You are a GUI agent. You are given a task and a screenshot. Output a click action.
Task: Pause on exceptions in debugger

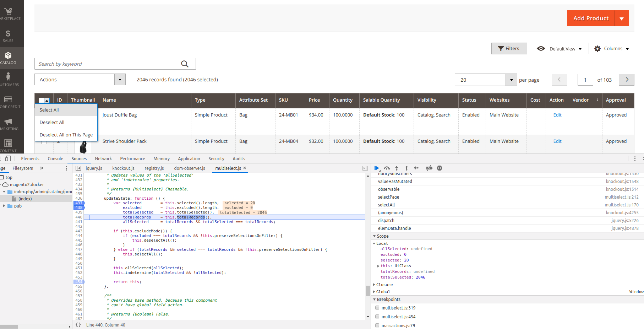pos(440,168)
